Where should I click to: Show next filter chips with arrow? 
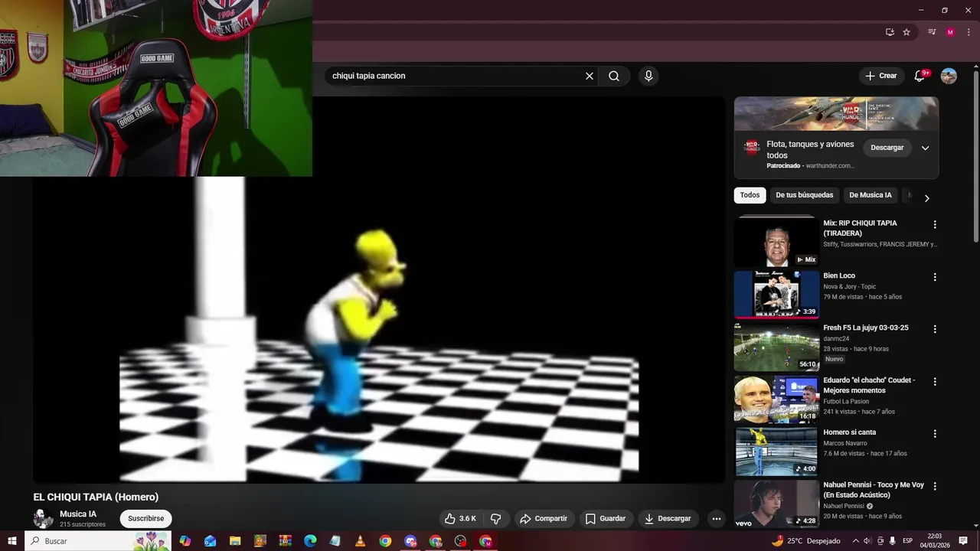(x=926, y=198)
